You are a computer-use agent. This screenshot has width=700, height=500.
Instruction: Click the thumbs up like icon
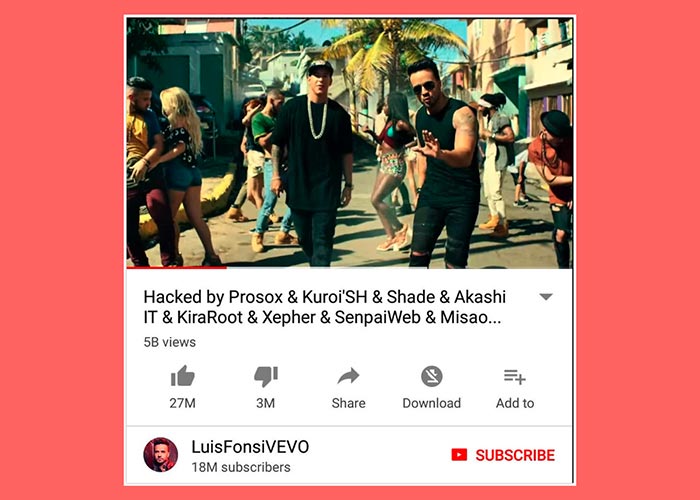[183, 376]
